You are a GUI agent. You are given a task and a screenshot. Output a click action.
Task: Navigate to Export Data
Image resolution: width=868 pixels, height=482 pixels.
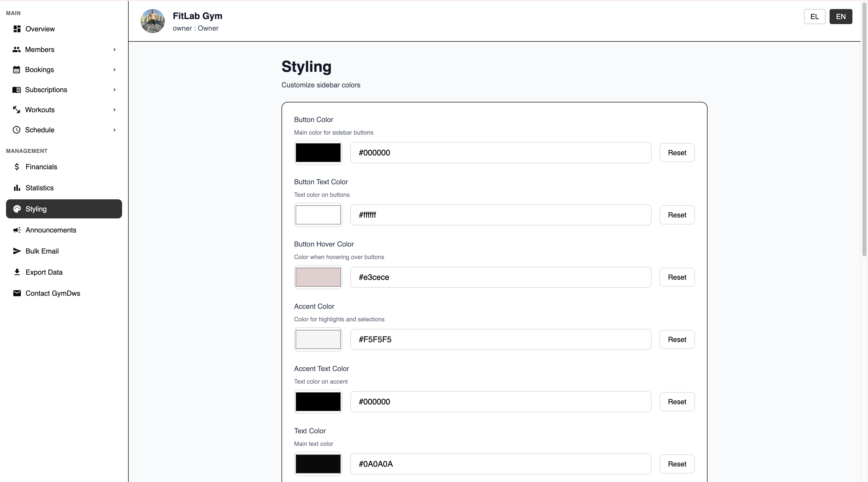[64, 272]
